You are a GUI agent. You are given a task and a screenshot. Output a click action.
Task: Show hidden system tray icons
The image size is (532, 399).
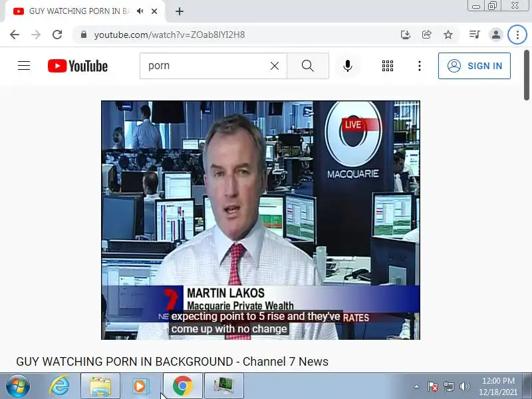point(417,386)
